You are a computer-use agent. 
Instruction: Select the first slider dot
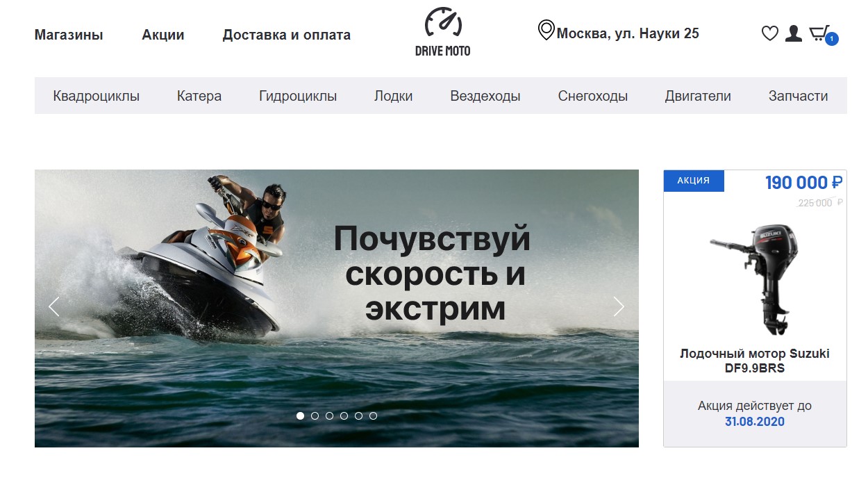click(x=300, y=415)
